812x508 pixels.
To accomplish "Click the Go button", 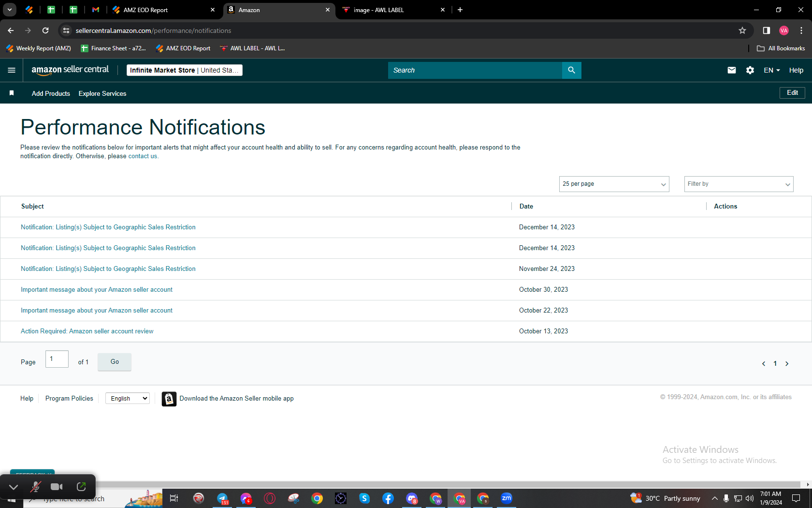I will 115,361.
